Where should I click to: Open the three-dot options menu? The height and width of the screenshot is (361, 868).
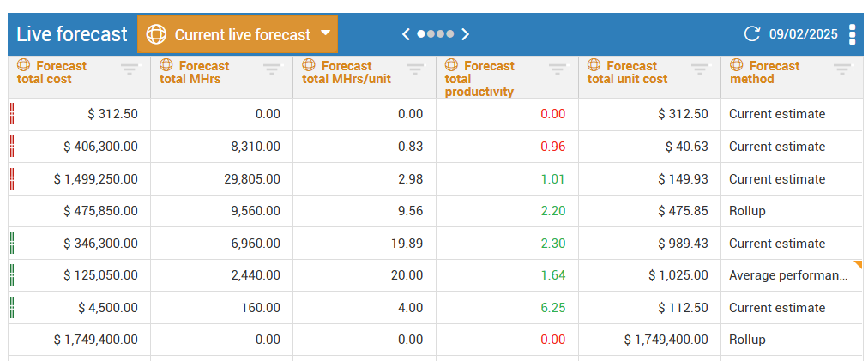852,34
